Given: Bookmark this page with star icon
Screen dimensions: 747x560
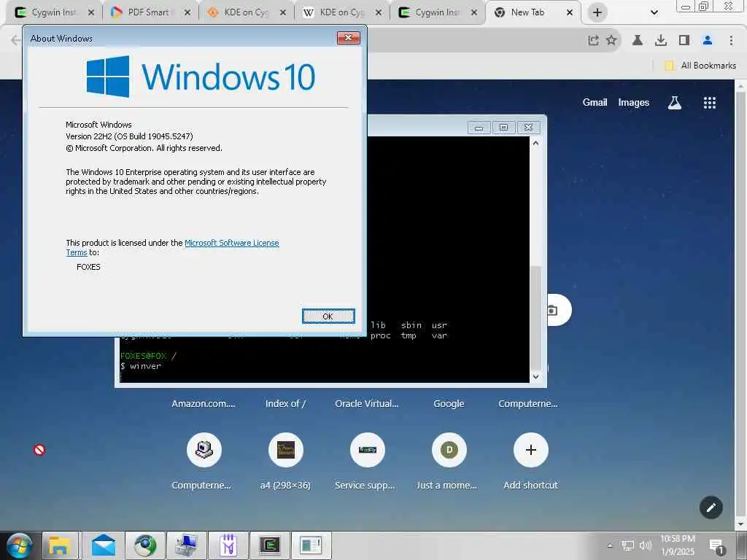Looking at the screenshot, I should pyautogui.click(x=611, y=41).
